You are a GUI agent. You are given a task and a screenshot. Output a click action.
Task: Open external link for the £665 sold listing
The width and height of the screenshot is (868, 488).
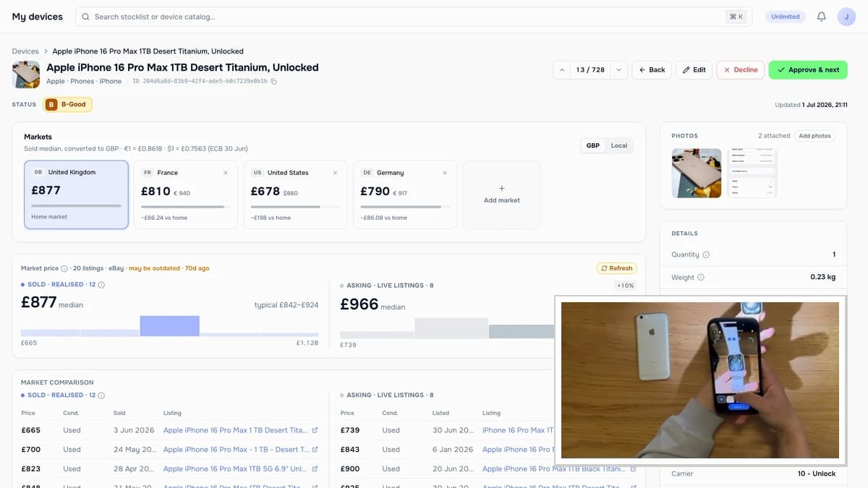pyautogui.click(x=315, y=430)
